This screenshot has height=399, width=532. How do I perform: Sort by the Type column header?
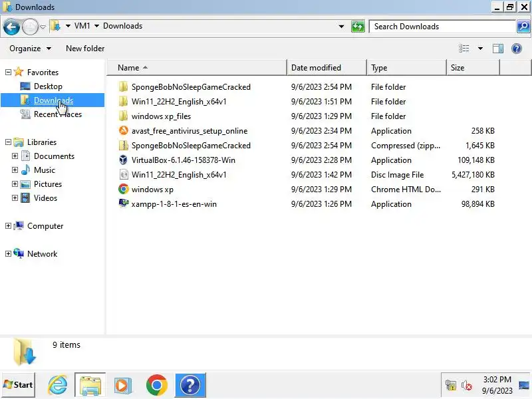[406, 68]
